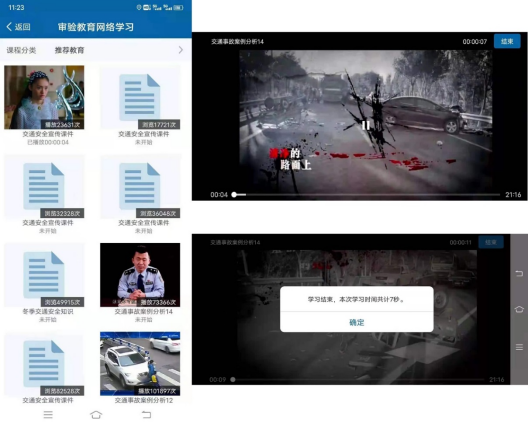528x427 pixels.
Task: Click the dimmed 结束 button in the lower video
Action: (491, 242)
